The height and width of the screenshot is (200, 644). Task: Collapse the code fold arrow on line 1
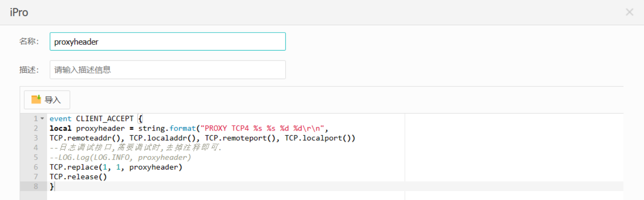[42, 119]
